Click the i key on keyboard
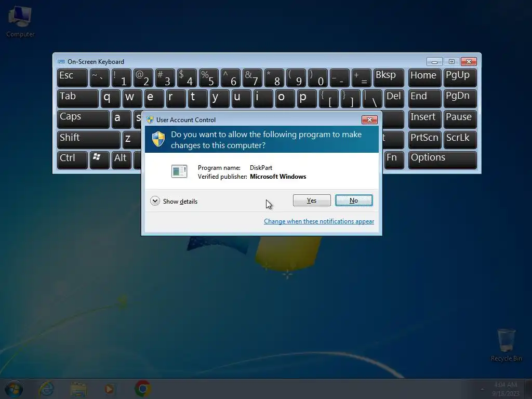The width and height of the screenshot is (532, 399). (x=263, y=98)
